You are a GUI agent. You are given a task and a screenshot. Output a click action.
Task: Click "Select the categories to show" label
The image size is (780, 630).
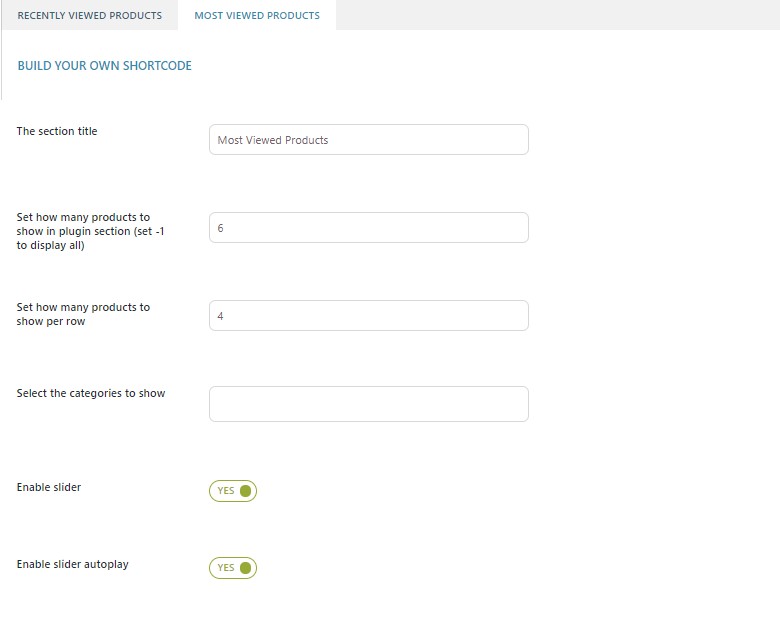(x=91, y=393)
